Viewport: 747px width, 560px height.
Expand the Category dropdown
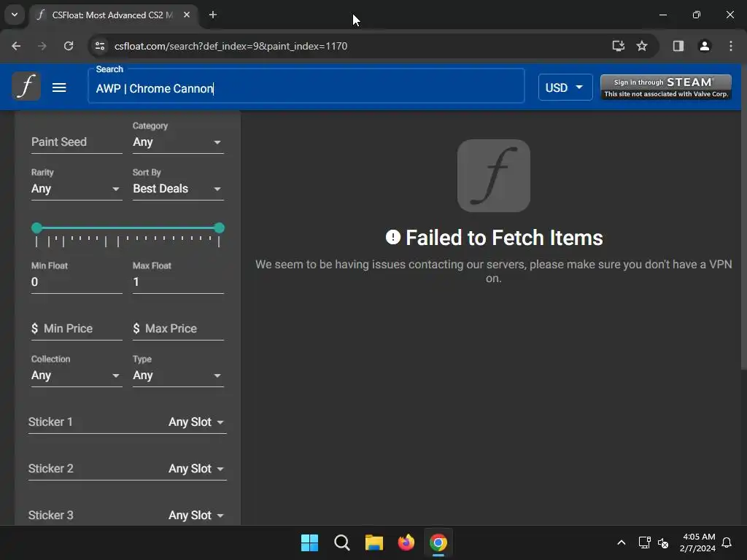tap(178, 142)
